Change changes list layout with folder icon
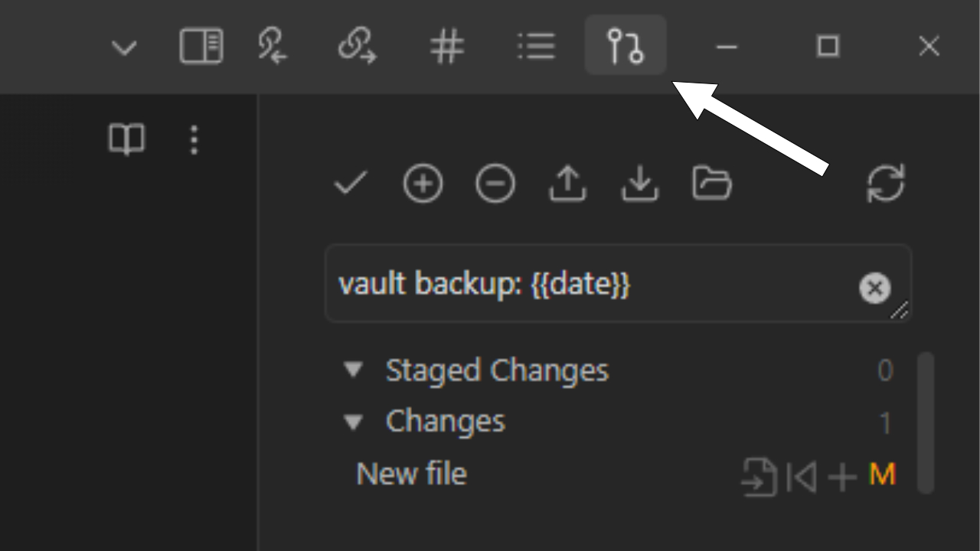This screenshot has width=980, height=551. 711,184
